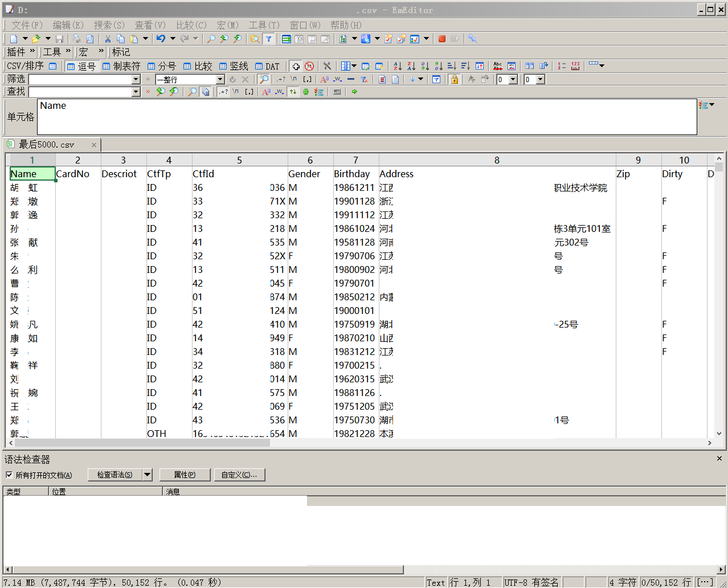Select the Address column header cell
Image resolution: width=728 pixels, height=588 pixels.
click(x=396, y=174)
